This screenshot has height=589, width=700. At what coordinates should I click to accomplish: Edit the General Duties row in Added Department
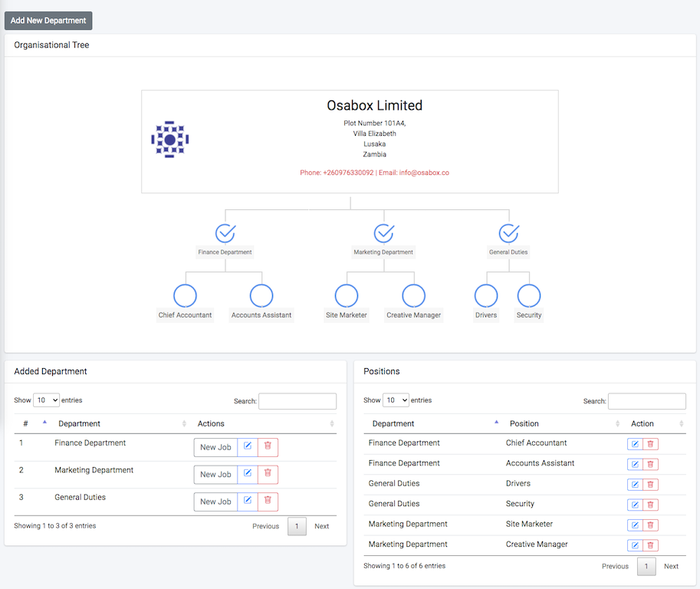click(x=248, y=502)
